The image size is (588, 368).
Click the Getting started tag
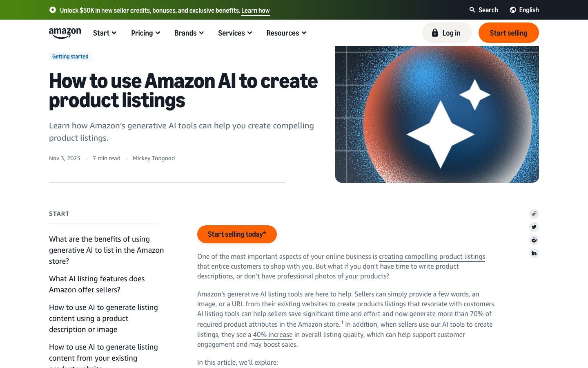70,56
